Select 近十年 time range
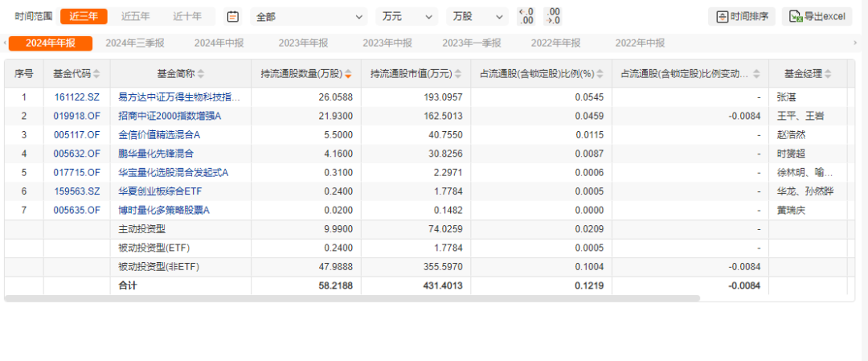Viewport: 868px width, 361px height. coord(187,16)
